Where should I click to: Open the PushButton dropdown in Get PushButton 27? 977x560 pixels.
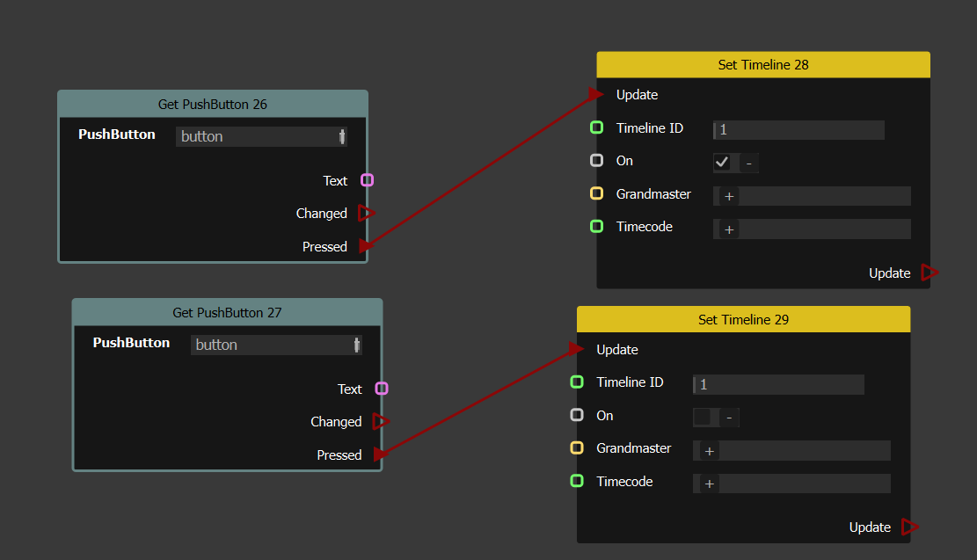point(276,345)
